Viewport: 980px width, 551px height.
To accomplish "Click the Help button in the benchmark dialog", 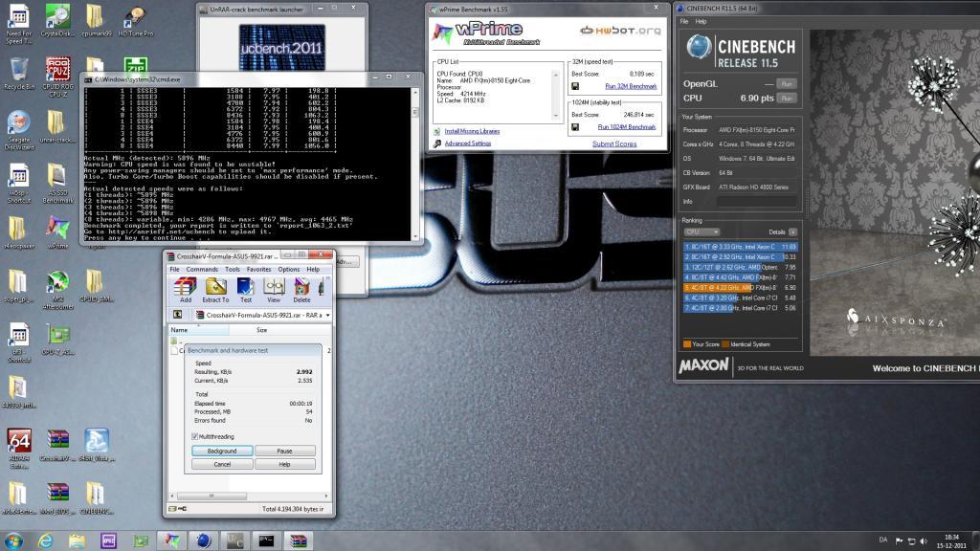I will pyautogui.click(x=284, y=464).
